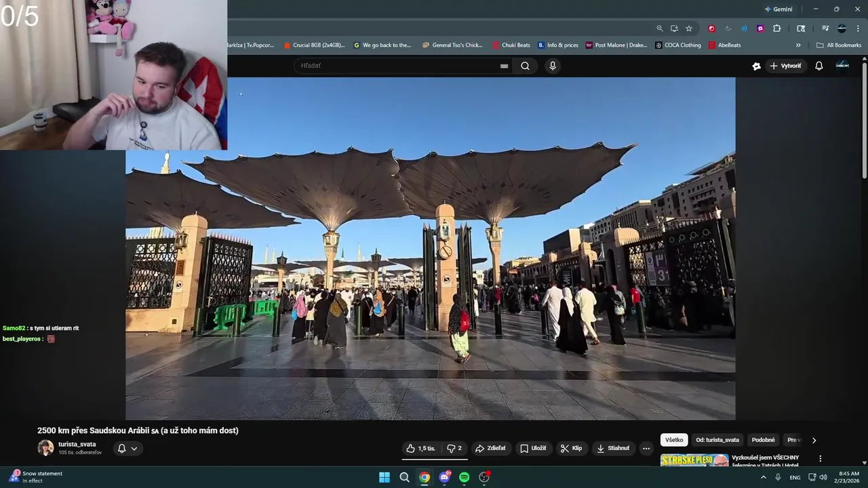Open YouTube notifications bell in the header
Screen dimensions: 868x488
tap(818, 66)
